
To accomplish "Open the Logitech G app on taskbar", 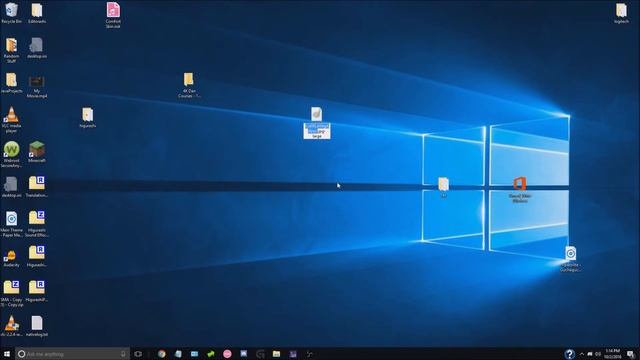I will [x=260, y=354].
